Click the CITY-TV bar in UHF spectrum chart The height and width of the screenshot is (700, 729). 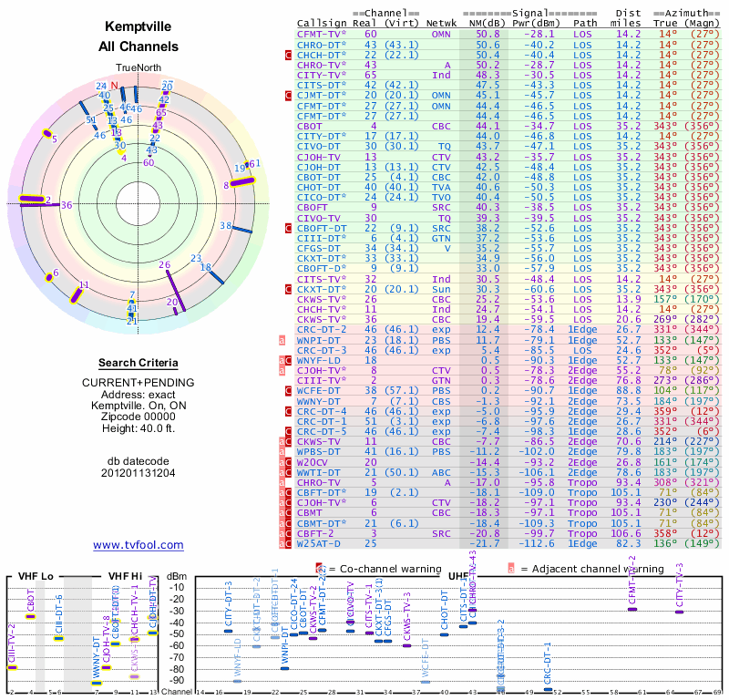coord(679,612)
